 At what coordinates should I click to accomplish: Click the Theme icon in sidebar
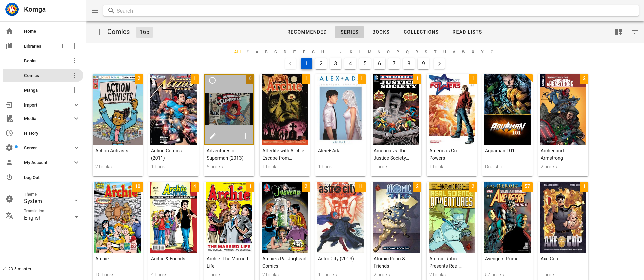click(9, 199)
